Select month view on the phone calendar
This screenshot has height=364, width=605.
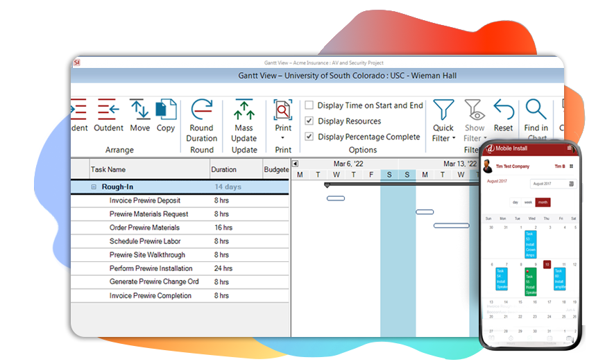(543, 202)
